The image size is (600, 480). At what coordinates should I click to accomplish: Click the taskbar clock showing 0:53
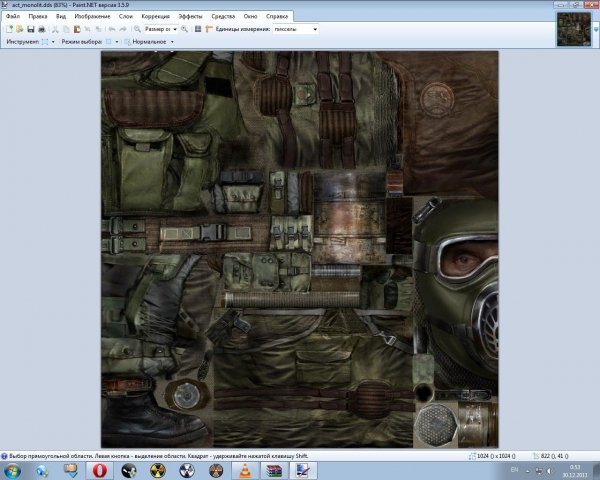click(575, 471)
